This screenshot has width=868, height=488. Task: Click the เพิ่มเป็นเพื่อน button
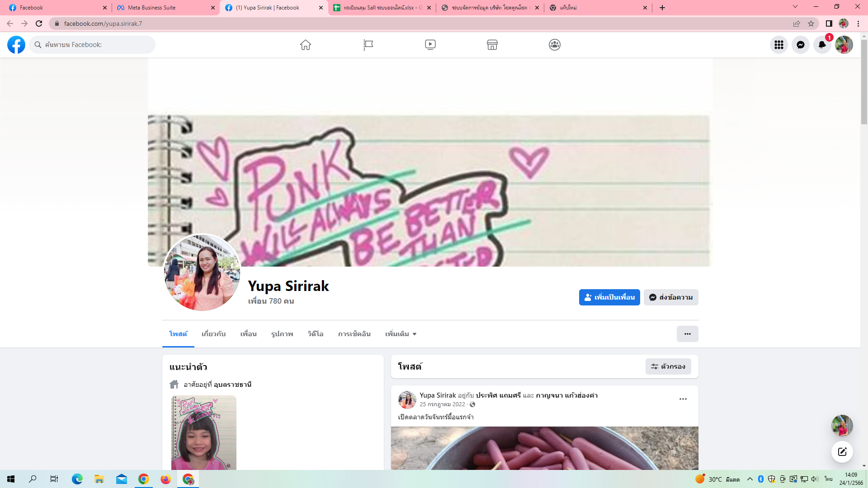(x=609, y=297)
